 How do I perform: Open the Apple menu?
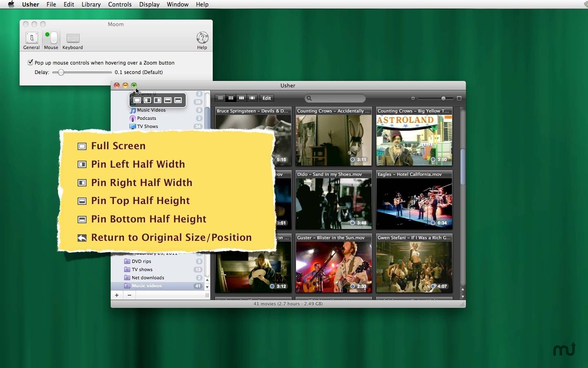pos(11,4)
